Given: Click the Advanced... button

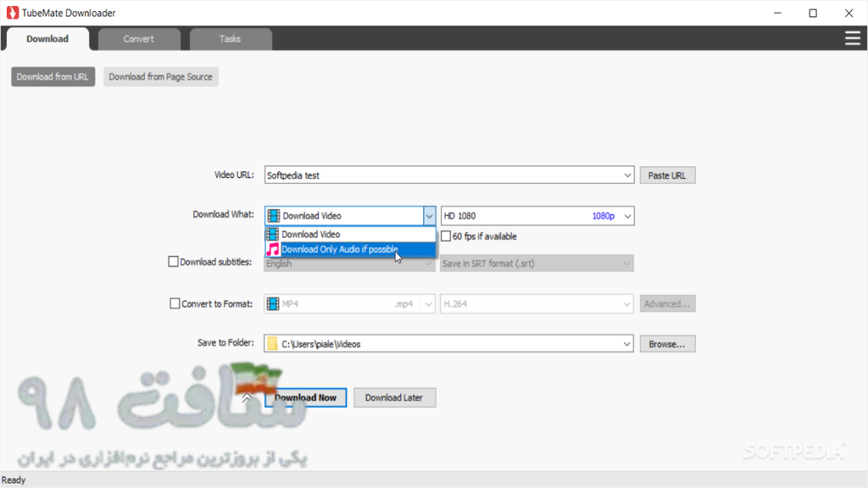Looking at the screenshot, I should pyautogui.click(x=667, y=304).
